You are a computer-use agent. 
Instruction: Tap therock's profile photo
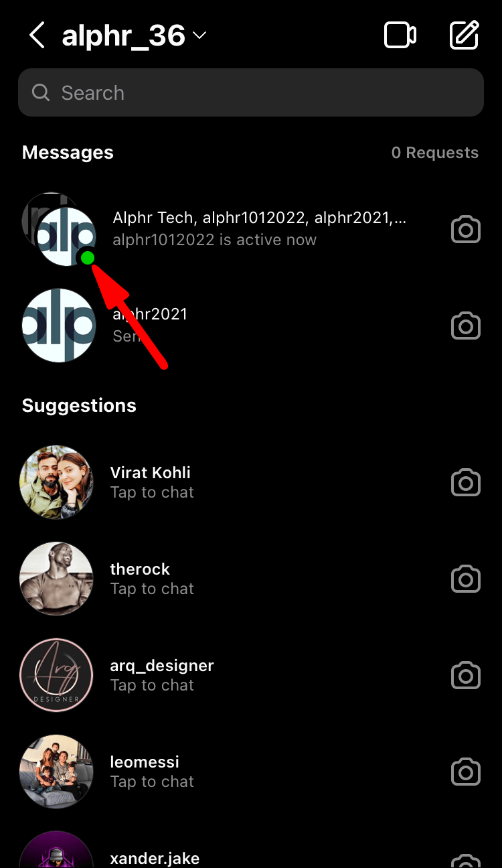[56, 579]
